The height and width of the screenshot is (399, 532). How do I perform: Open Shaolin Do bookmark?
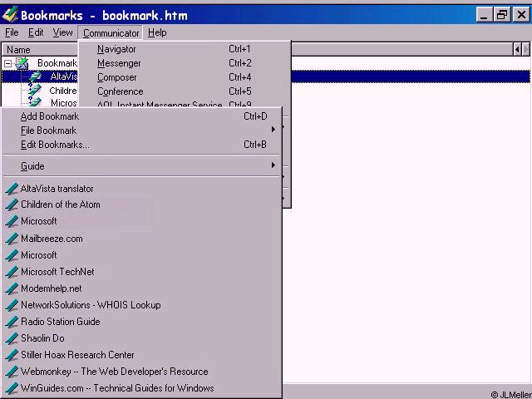tap(42, 338)
